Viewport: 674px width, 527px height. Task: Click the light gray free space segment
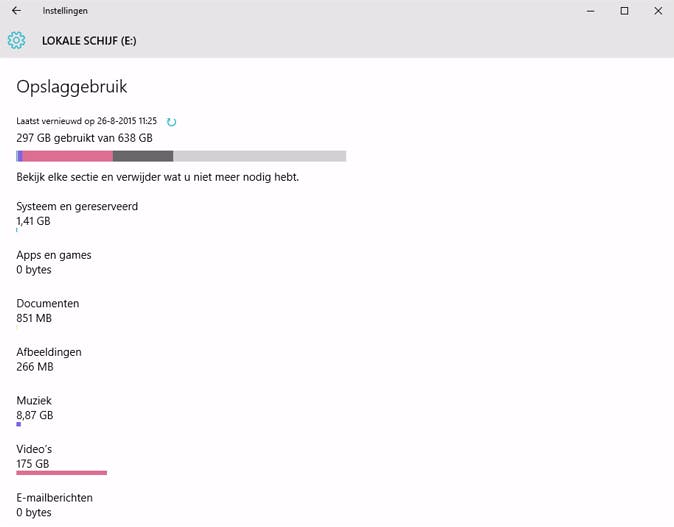(259, 156)
